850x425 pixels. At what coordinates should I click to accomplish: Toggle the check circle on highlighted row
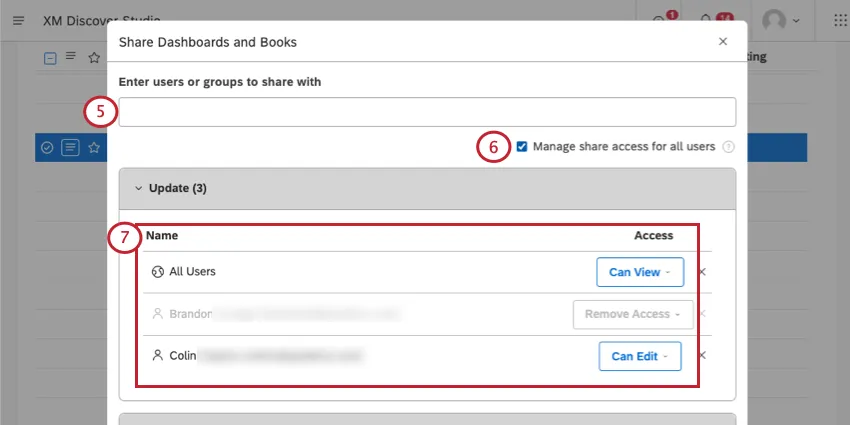coord(47,148)
